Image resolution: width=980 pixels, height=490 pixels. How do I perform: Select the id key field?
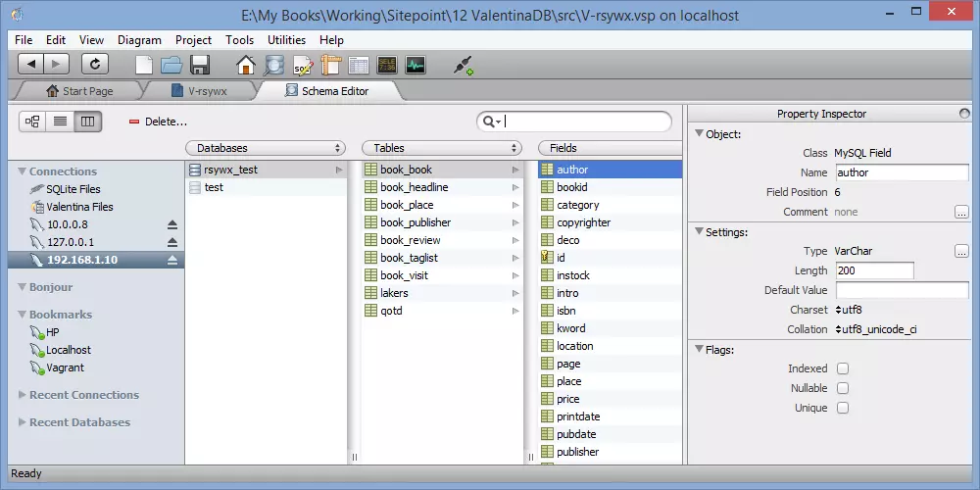coord(610,258)
